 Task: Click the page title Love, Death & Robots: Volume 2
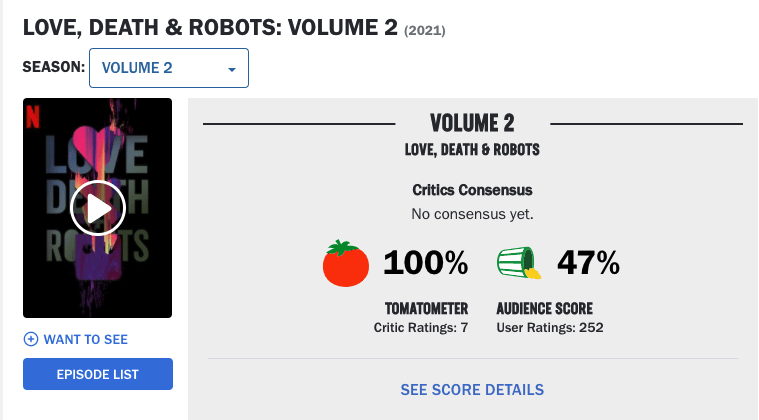[x=210, y=28]
